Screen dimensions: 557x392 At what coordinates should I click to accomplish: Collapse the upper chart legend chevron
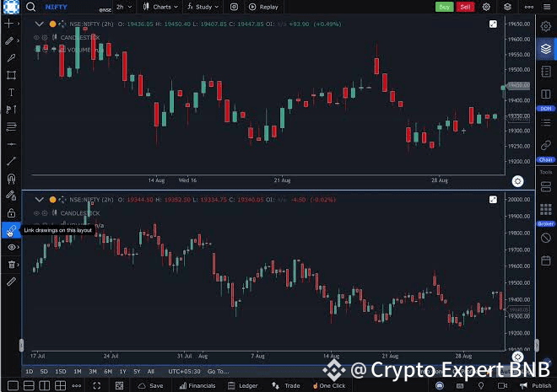[x=40, y=24]
